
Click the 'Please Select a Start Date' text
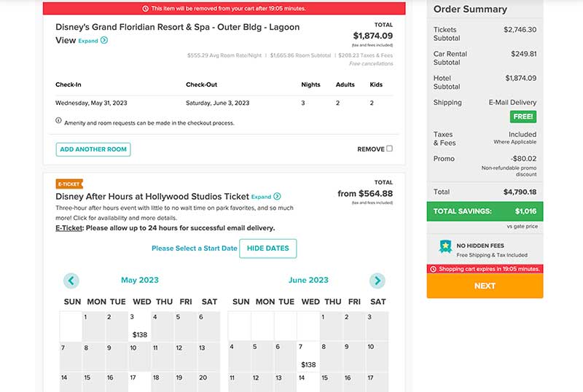194,248
